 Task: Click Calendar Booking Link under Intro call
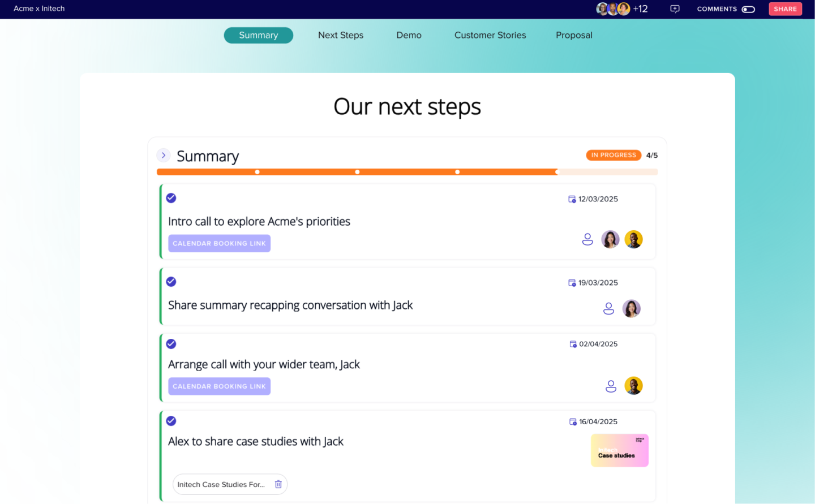219,243
